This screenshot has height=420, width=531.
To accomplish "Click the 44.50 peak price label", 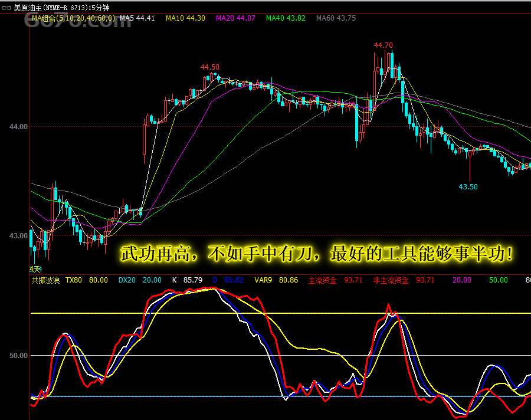I will (x=210, y=67).
